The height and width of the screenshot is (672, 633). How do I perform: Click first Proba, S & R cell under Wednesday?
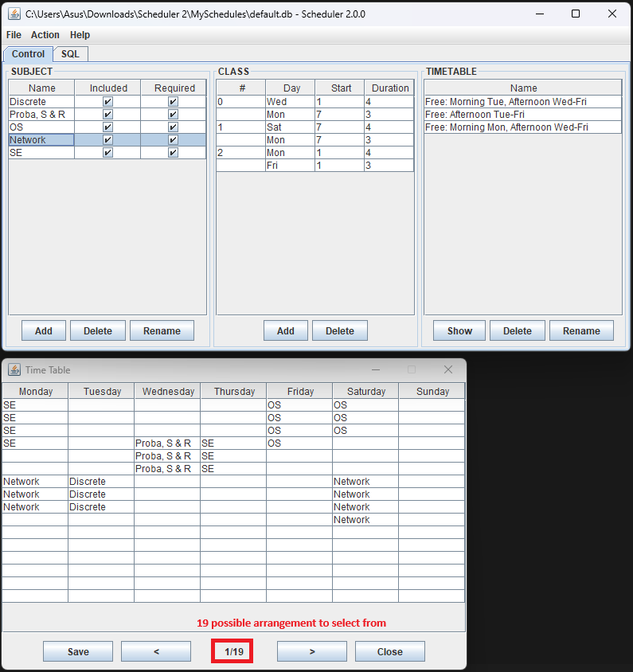coord(167,443)
